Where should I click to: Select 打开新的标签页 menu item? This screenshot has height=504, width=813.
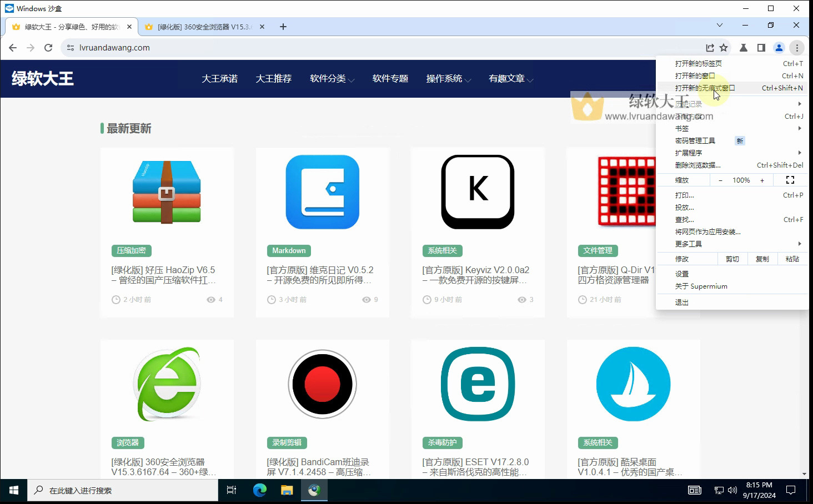click(x=732, y=63)
